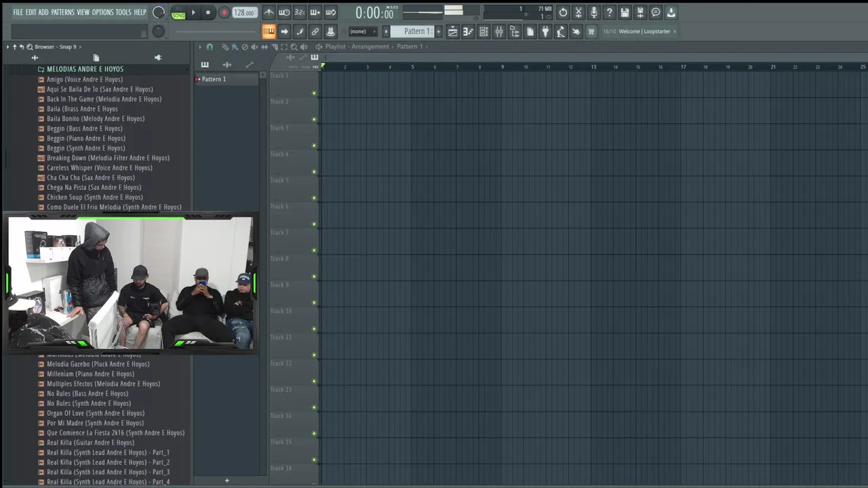This screenshot has width=868, height=488.
Task: Click the browser search magnifier icon
Action: coord(29,47)
